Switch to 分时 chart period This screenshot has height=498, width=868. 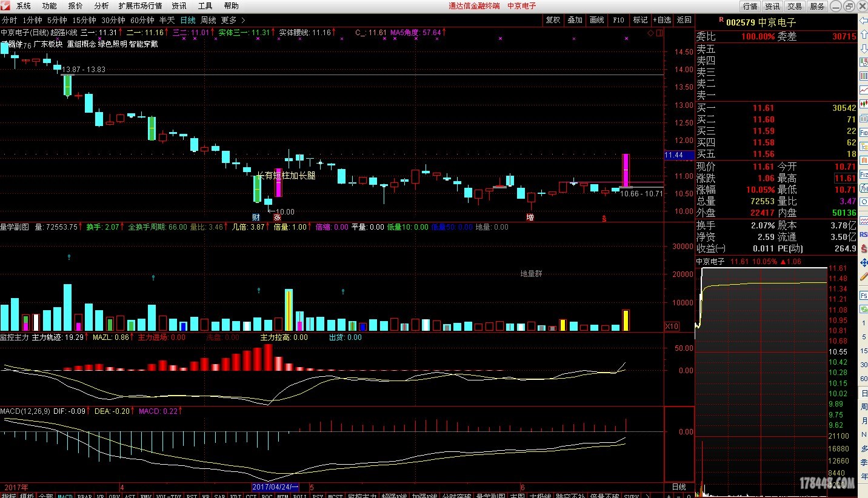[x=9, y=20]
